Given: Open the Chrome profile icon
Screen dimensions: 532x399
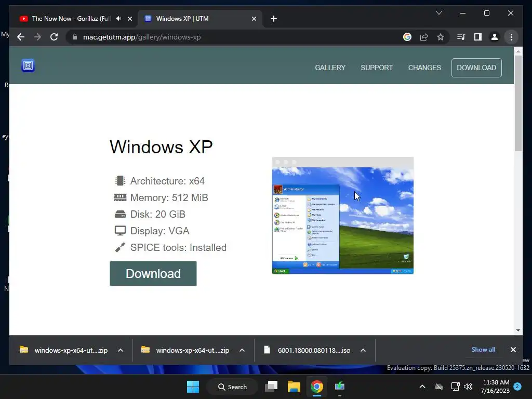Looking at the screenshot, I should tap(495, 37).
